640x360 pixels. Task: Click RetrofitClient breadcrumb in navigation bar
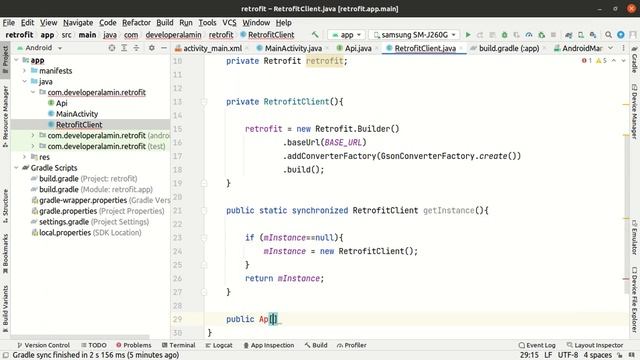[x=271, y=35]
